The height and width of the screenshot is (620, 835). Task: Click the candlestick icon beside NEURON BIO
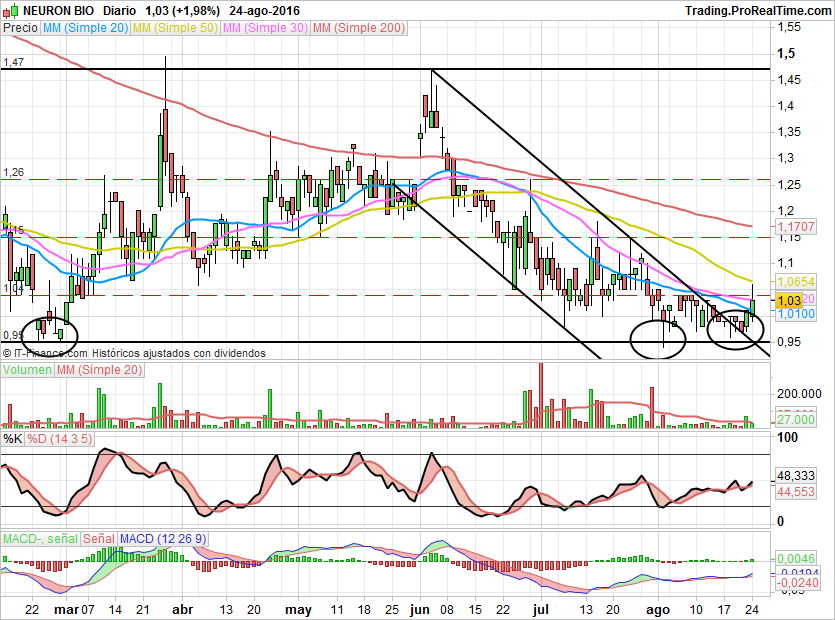click(11, 10)
